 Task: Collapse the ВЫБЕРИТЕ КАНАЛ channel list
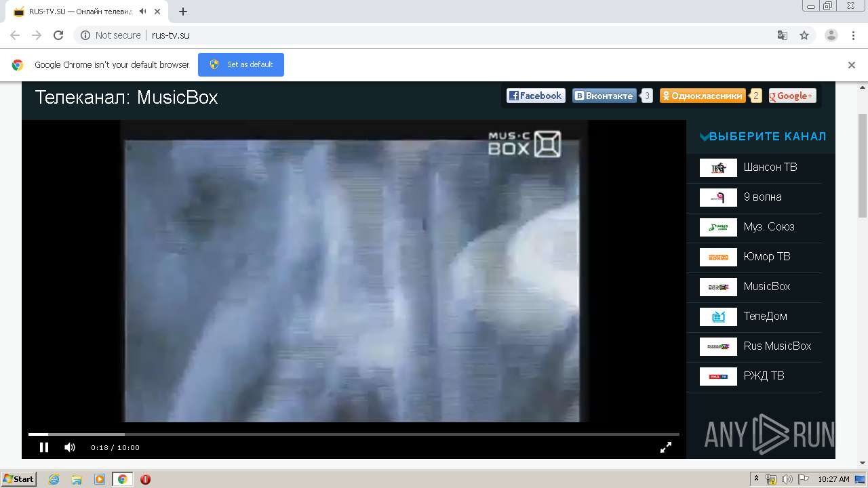click(763, 136)
